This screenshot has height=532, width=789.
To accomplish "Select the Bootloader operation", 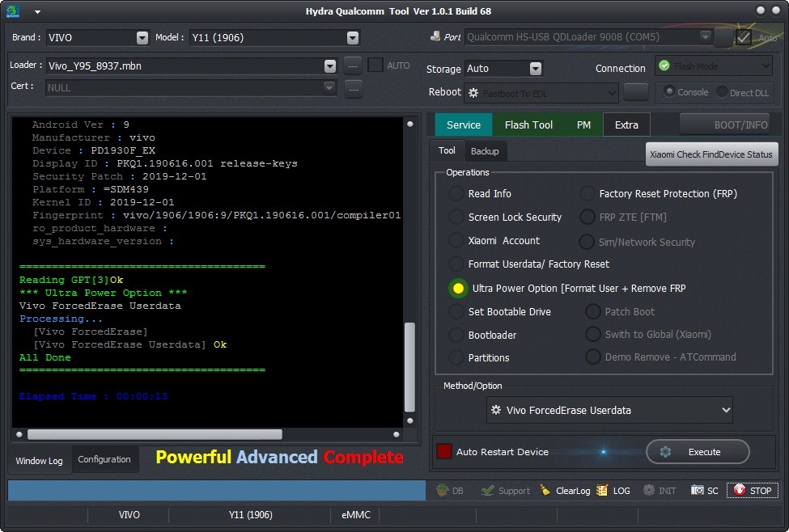I will pos(456,335).
